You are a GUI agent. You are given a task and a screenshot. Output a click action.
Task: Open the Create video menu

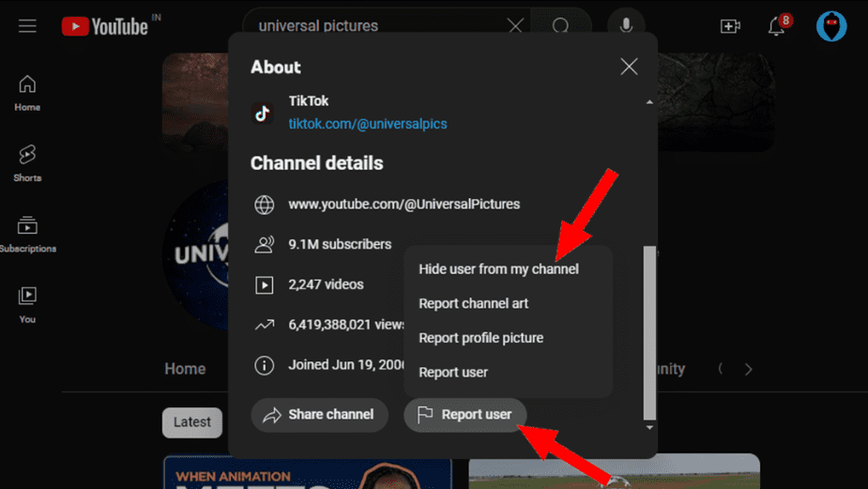click(730, 26)
